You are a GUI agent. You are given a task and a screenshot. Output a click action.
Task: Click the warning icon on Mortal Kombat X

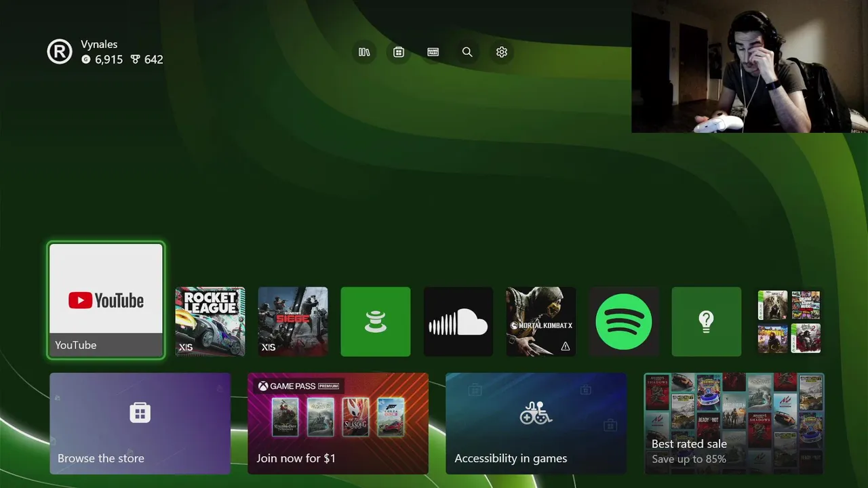pyautogui.click(x=566, y=346)
